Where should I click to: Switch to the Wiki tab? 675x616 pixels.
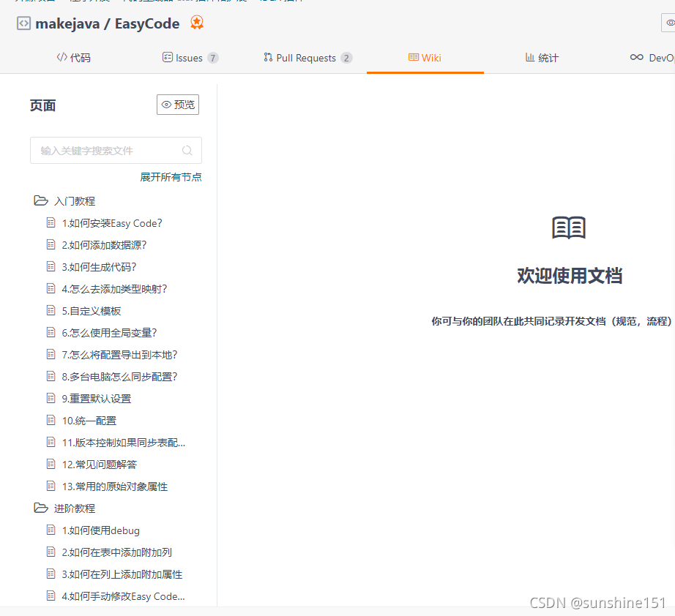point(425,56)
